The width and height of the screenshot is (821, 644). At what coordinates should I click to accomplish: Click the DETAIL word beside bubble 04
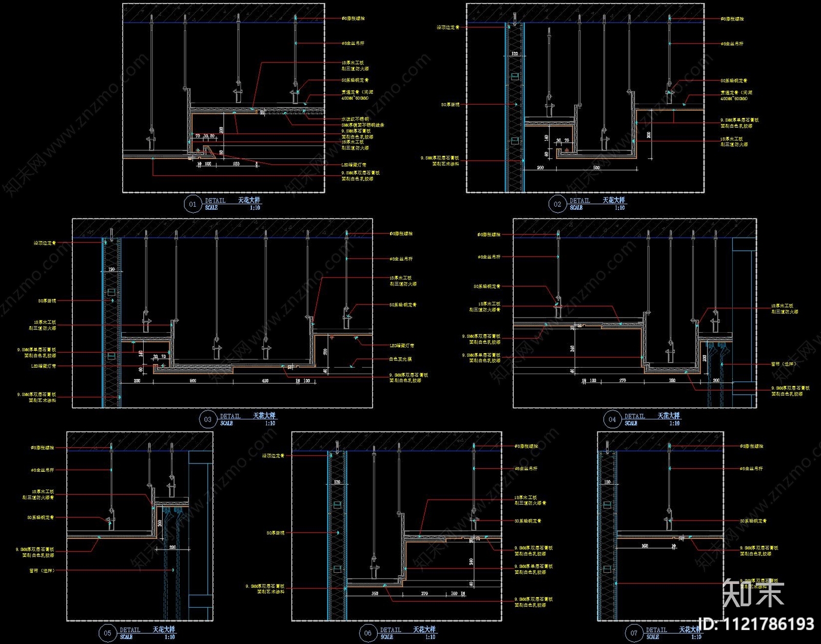tap(635, 416)
